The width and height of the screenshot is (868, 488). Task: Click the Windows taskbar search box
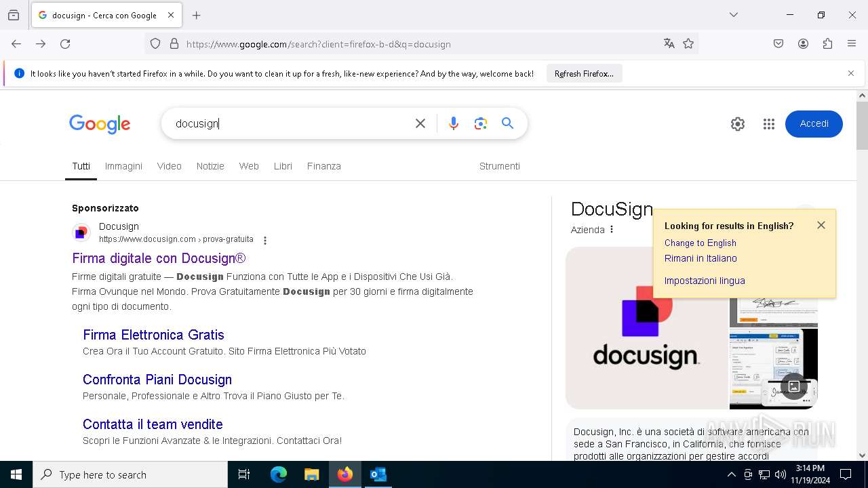[130, 474]
